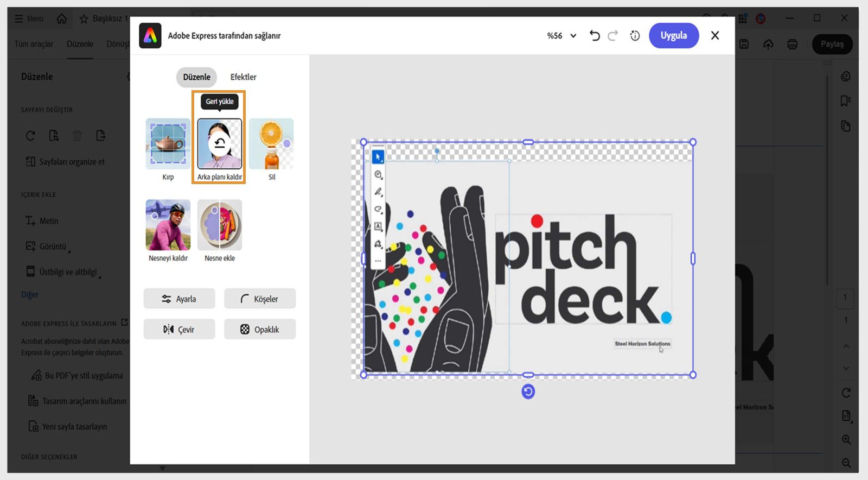Viewport: 868px width, 480px height.
Task: Open version history clock icon
Action: click(x=635, y=36)
